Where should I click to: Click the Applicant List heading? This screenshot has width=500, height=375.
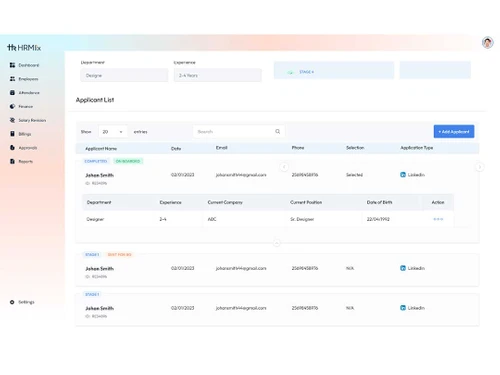coord(95,100)
